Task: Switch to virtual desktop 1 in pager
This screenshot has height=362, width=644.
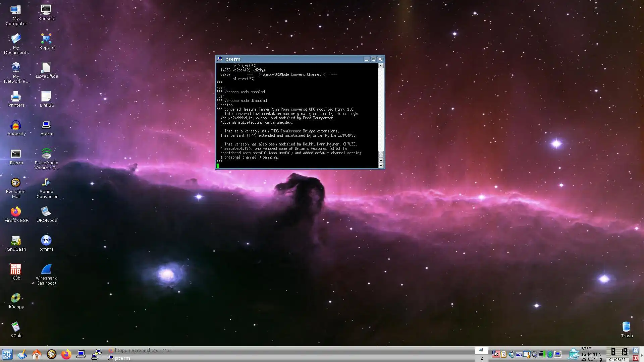Action: pyautogui.click(x=481, y=351)
